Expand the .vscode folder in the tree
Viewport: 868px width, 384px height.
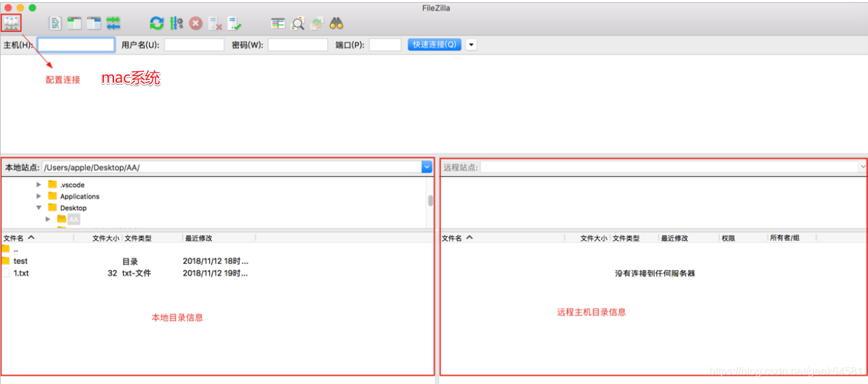tap(39, 184)
